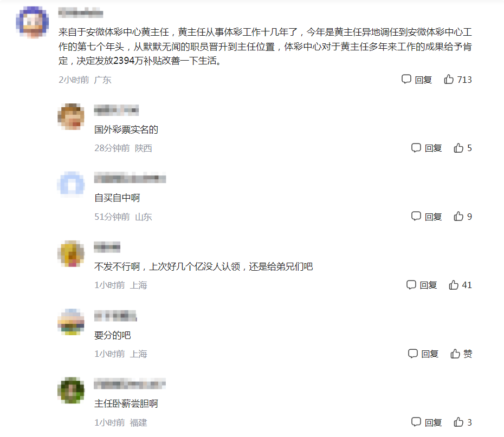Like the 自买自中啊 comment
Viewport: 504px width, 437px height.
point(462,217)
